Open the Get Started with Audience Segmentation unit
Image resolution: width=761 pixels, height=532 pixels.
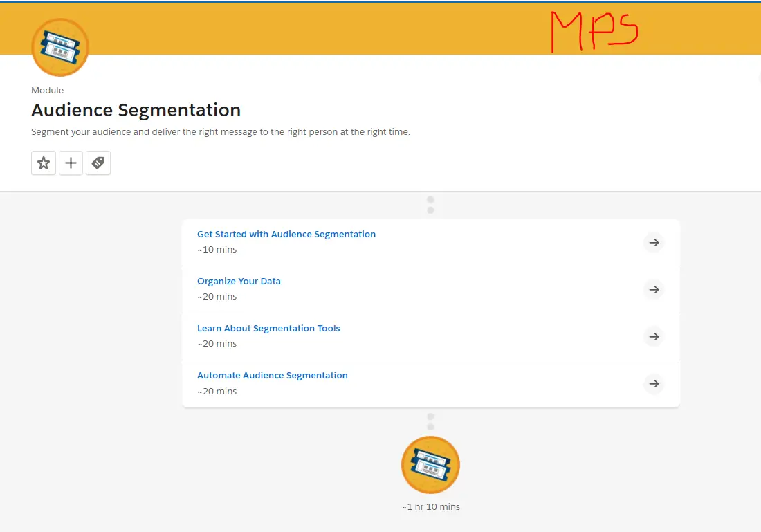(286, 234)
